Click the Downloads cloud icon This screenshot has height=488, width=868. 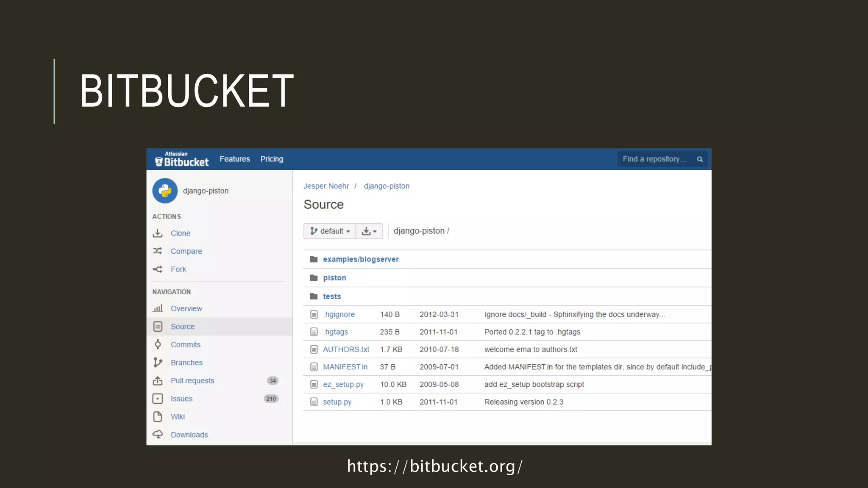click(158, 435)
